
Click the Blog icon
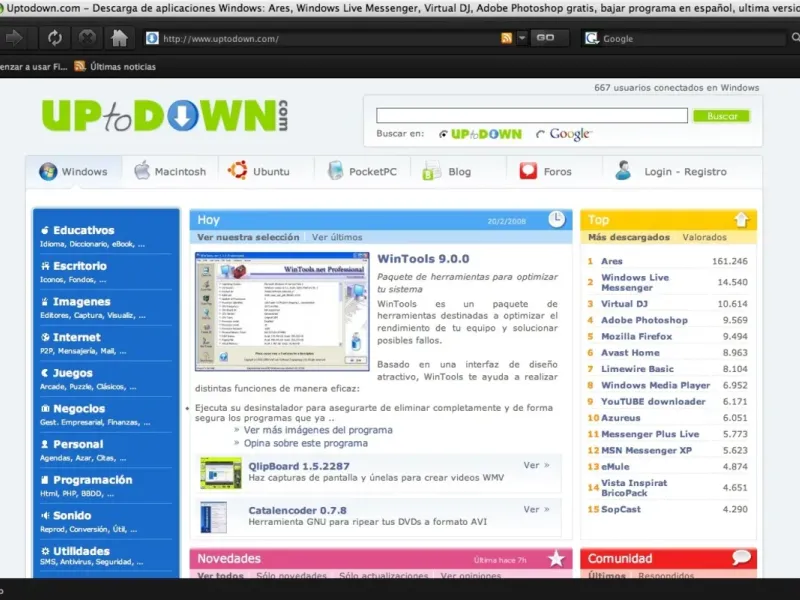click(431, 171)
